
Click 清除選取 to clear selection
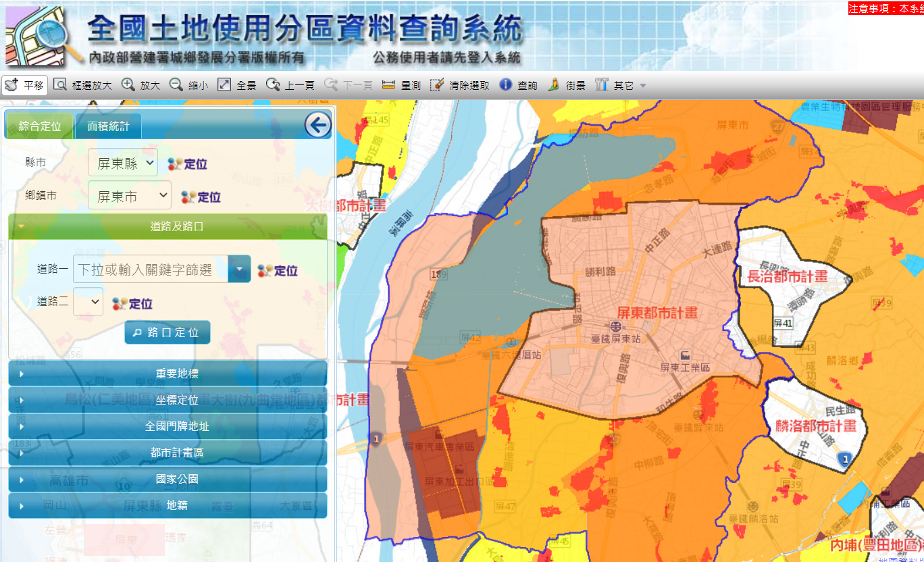460,85
